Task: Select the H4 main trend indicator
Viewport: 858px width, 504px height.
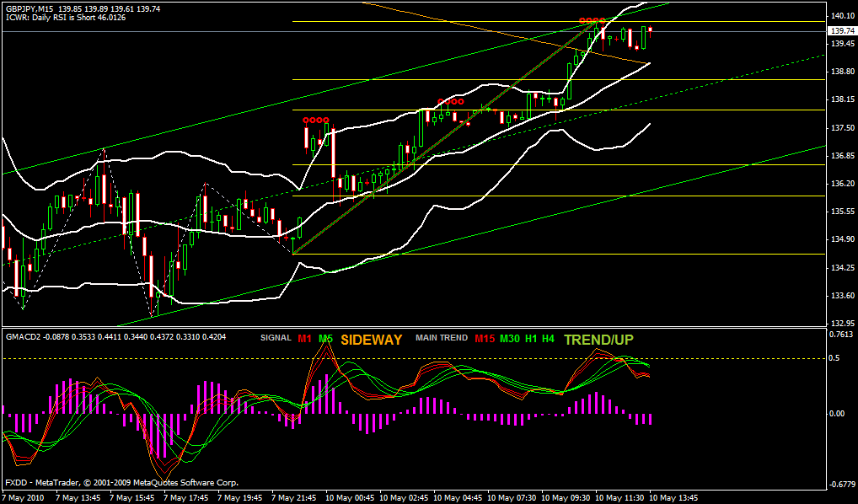Action: pyautogui.click(x=548, y=339)
